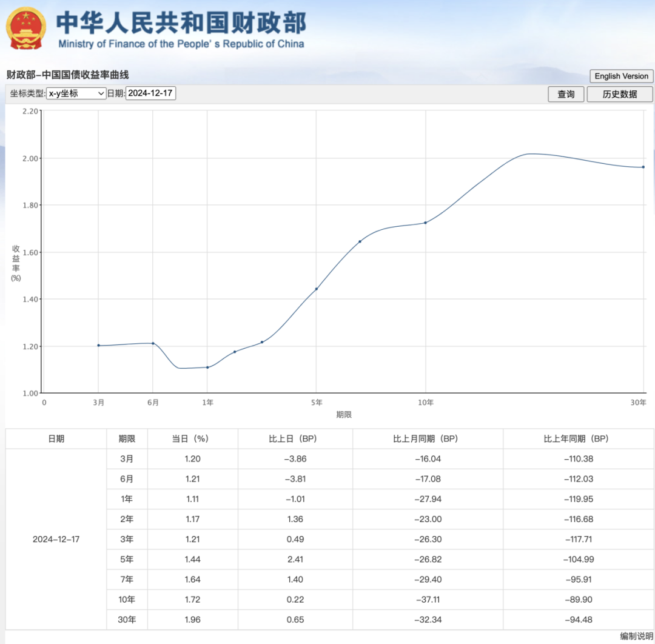Click the -16.04 monthly change value
Image resolution: width=655 pixels, height=644 pixels.
(428, 458)
